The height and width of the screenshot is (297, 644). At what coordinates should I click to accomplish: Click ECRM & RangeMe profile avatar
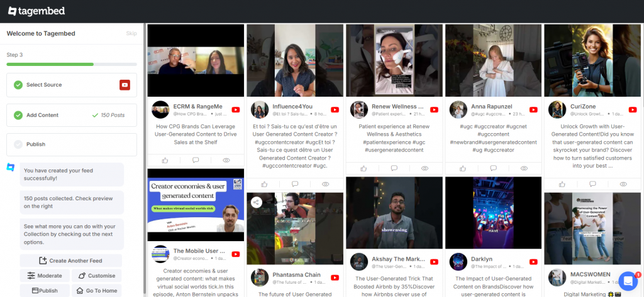160,109
